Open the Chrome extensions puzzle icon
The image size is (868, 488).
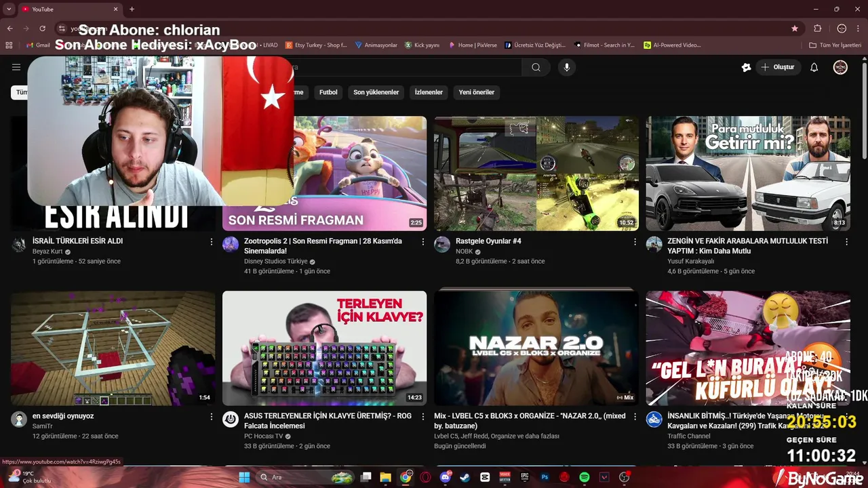point(818,28)
